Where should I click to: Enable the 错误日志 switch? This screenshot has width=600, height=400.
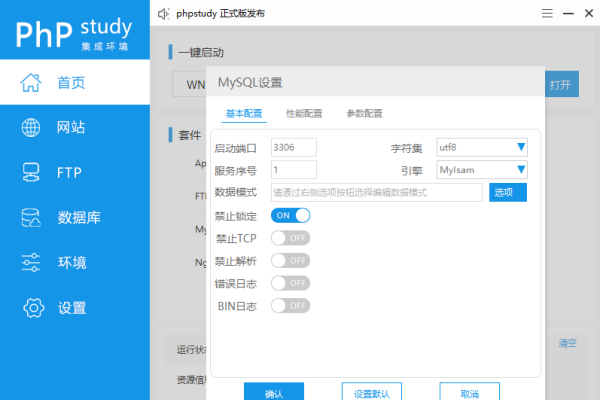(290, 283)
